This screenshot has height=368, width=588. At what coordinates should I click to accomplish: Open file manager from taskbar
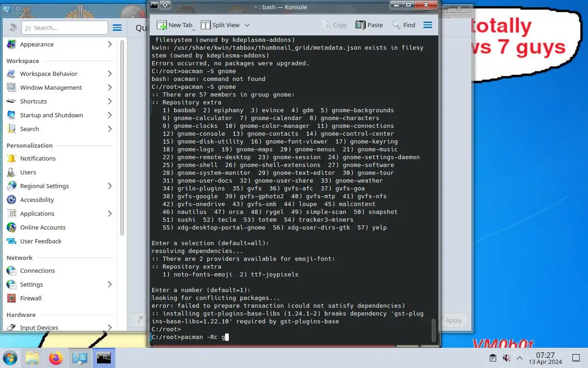click(32, 358)
